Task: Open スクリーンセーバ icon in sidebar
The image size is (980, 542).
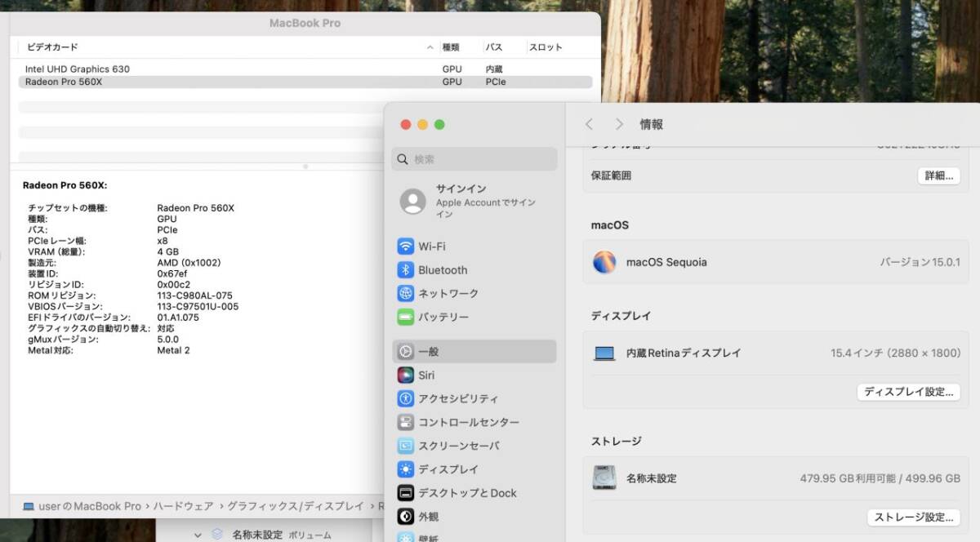Action: pos(406,446)
